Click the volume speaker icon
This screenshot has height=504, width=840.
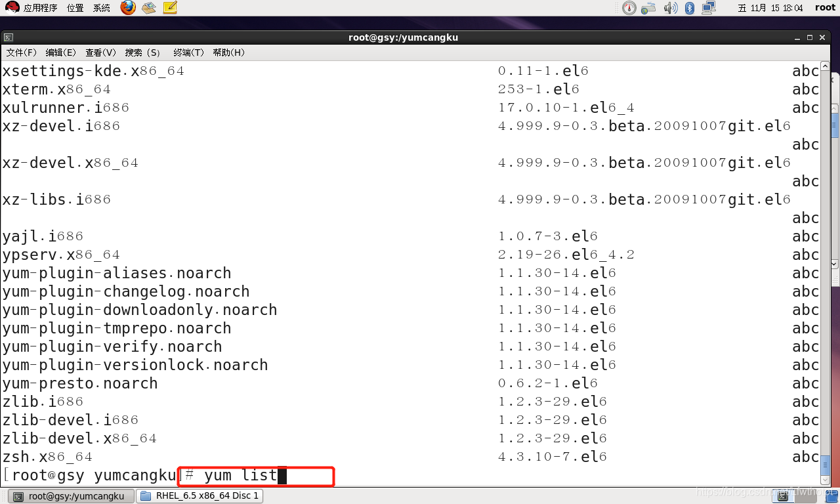point(670,8)
